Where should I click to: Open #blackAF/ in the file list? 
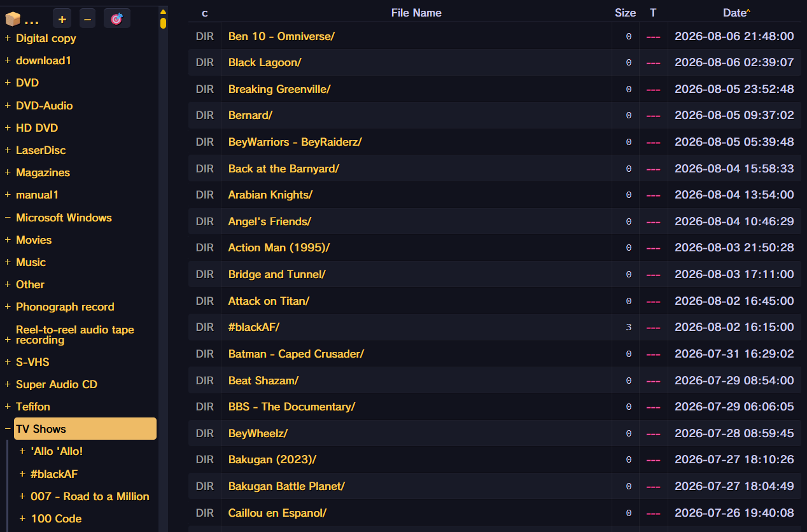click(254, 327)
